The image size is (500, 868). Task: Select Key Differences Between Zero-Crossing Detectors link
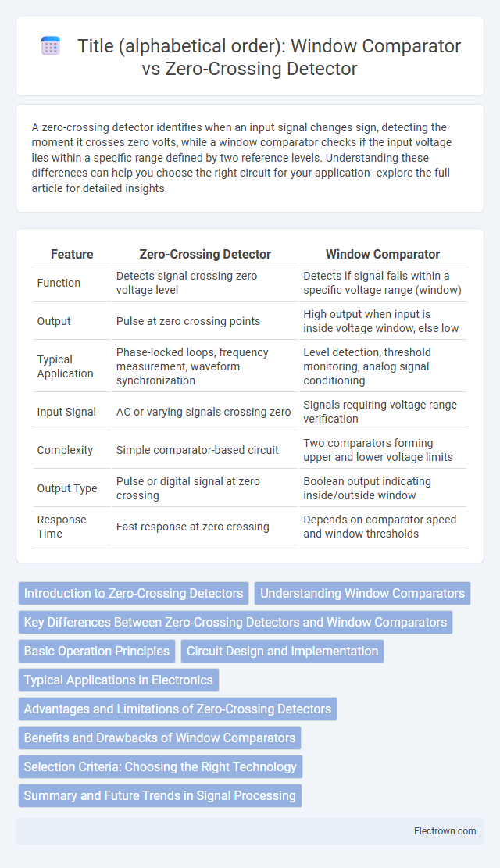(x=235, y=622)
